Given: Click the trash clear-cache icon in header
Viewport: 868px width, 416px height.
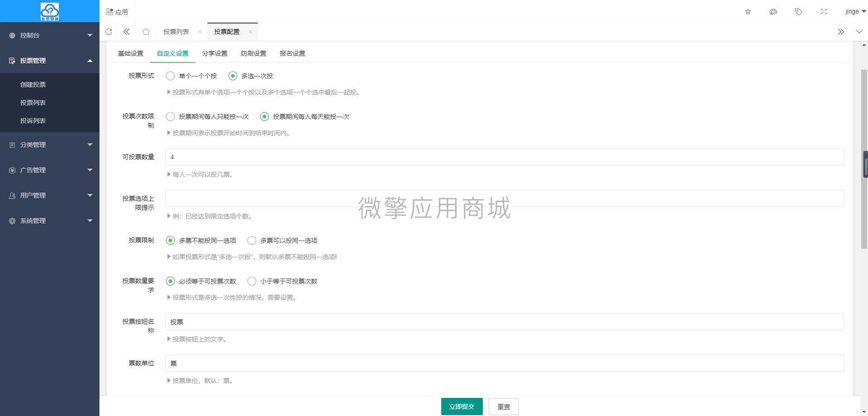Looking at the screenshot, I should [748, 12].
